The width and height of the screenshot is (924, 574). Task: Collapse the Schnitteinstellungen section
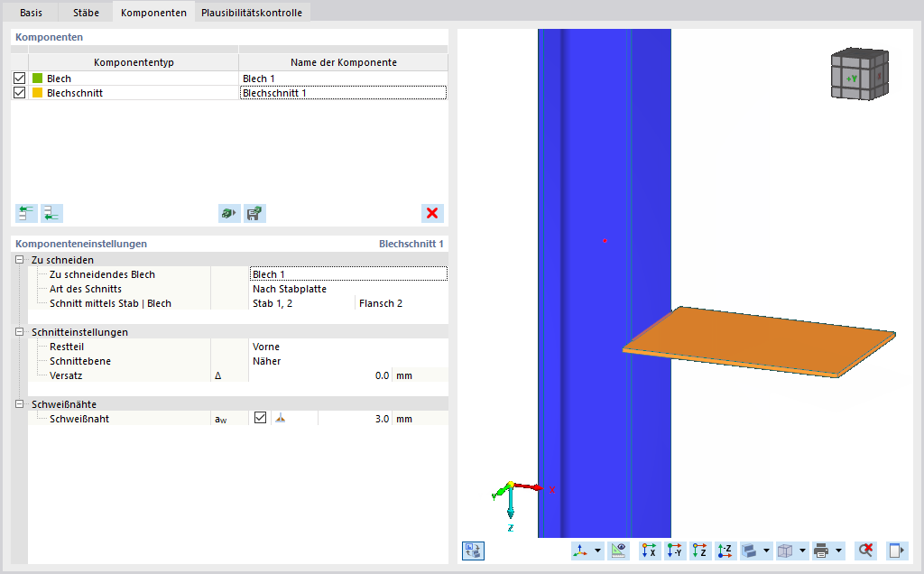[x=20, y=332]
